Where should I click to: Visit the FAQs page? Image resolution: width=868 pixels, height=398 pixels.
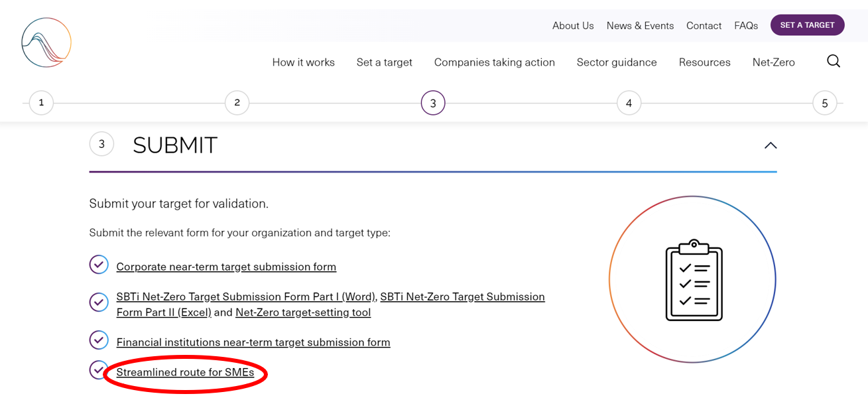click(745, 26)
